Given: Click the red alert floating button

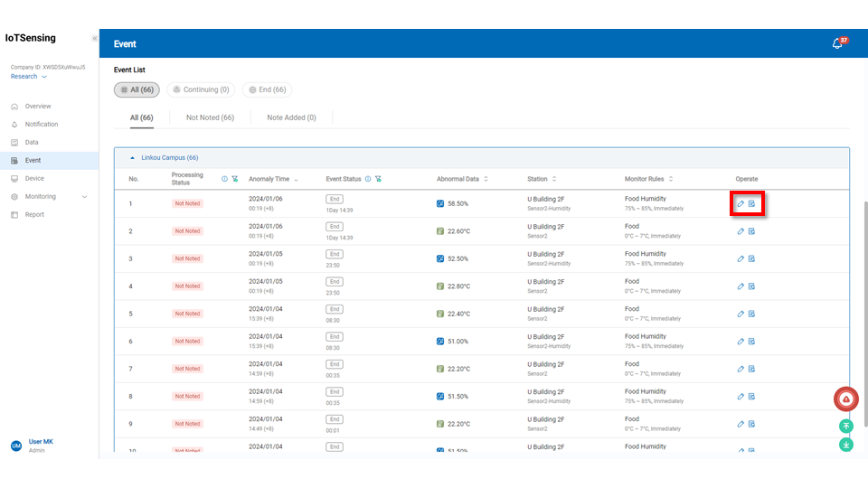Looking at the screenshot, I should pos(845,399).
